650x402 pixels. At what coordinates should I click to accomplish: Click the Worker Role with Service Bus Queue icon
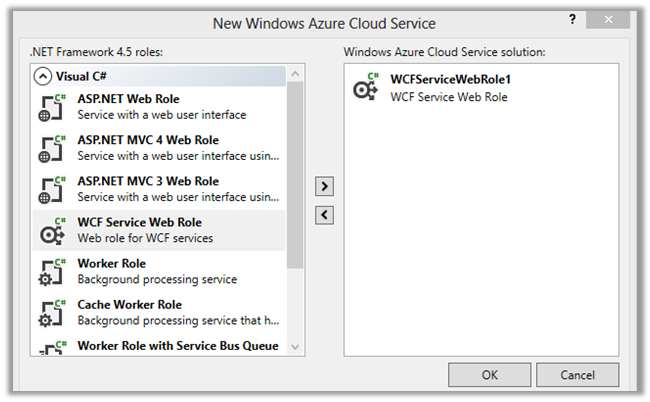(52, 348)
